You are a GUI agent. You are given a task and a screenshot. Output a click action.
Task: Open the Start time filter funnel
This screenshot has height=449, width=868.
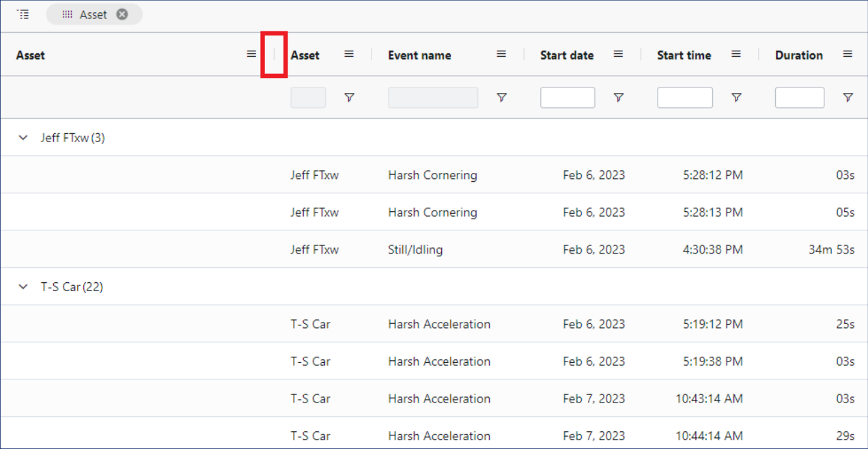736,98
